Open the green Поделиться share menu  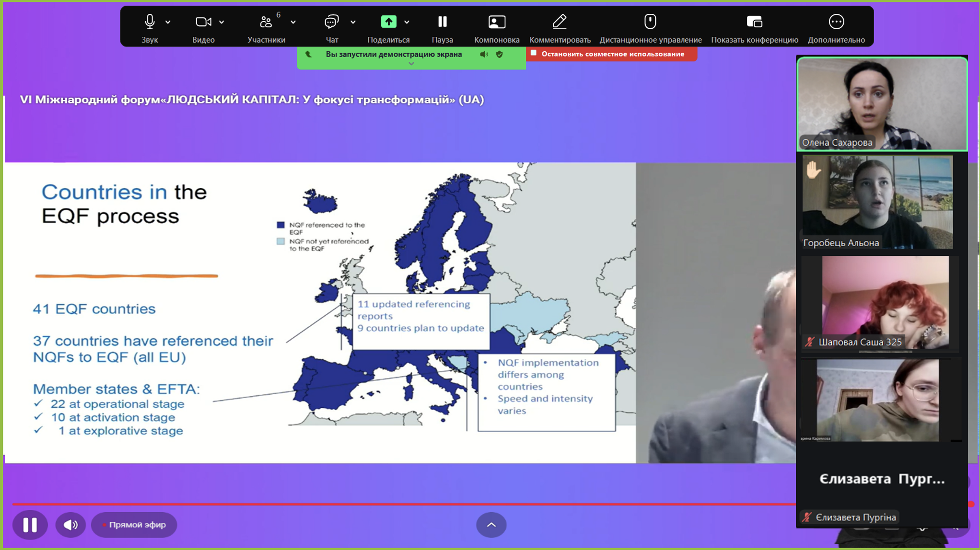coord(388,22)
